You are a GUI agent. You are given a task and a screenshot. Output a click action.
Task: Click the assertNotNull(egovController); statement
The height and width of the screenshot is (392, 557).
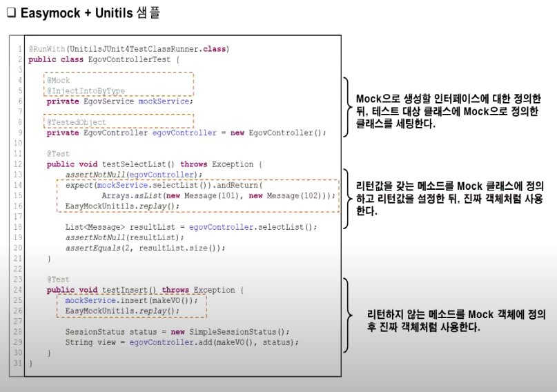click(x=134, y=175)
